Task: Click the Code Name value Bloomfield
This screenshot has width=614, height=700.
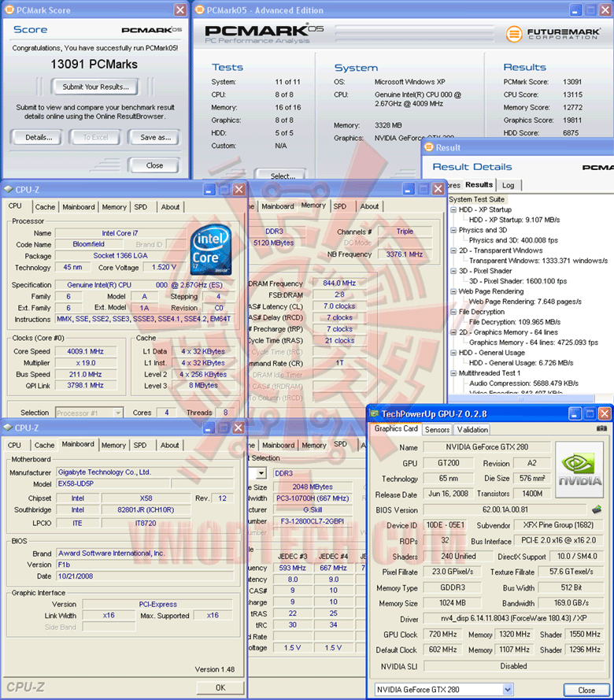Action: pos(89,244)
